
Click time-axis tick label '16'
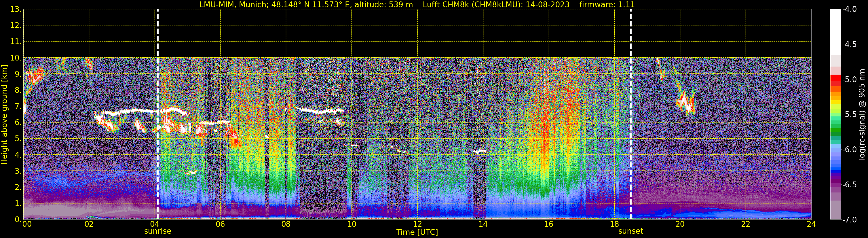click(549, 224)
